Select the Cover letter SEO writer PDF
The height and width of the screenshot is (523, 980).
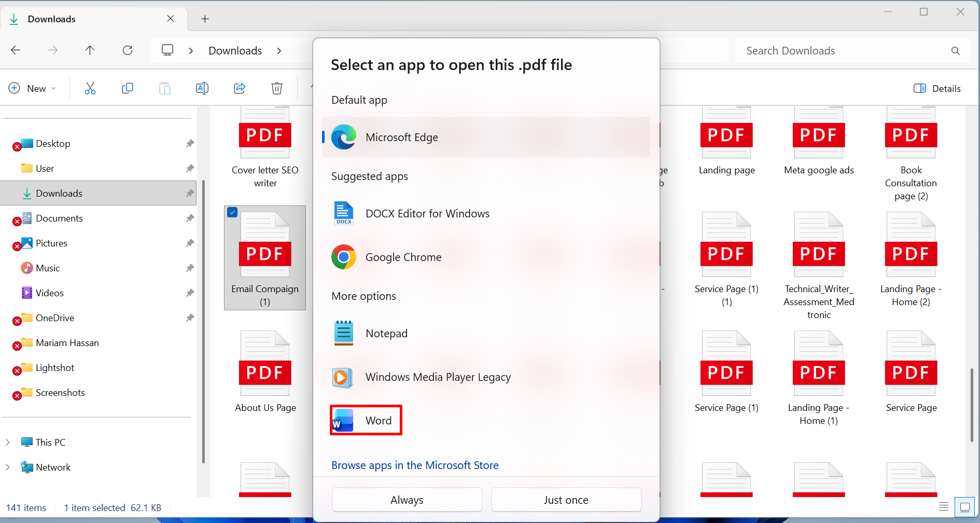click(265, 148)
